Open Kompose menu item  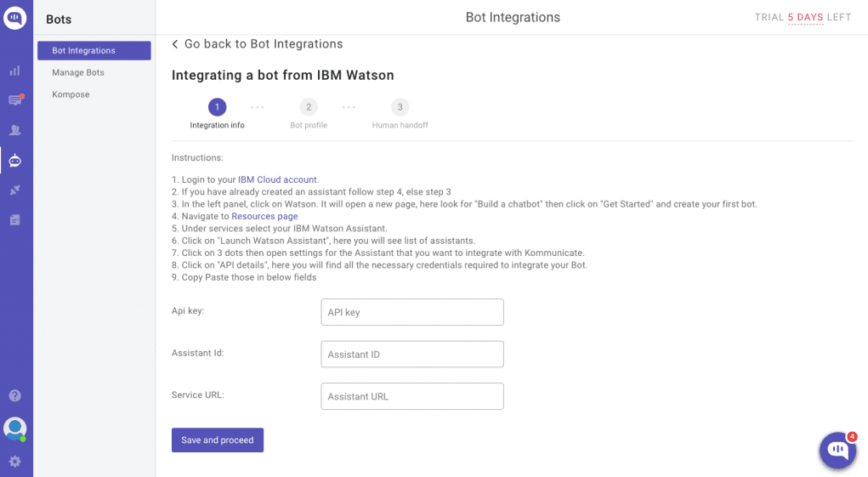click(71, 94)
